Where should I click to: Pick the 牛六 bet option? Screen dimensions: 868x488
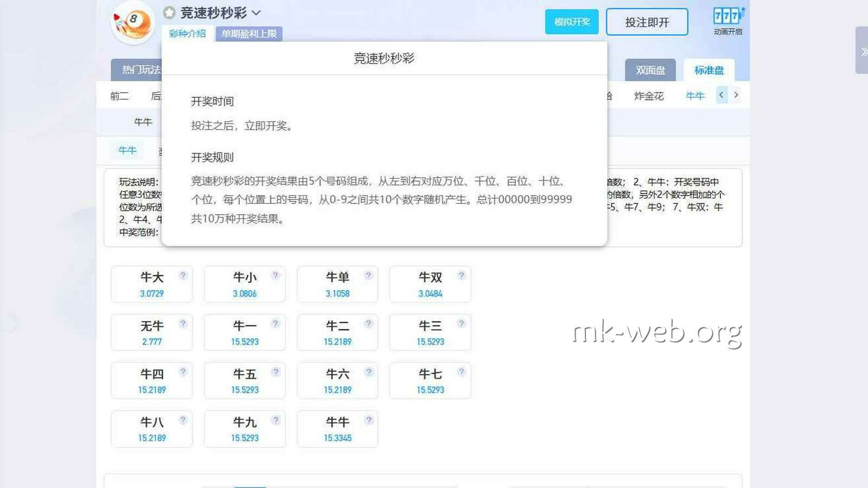tap(337, 381)
